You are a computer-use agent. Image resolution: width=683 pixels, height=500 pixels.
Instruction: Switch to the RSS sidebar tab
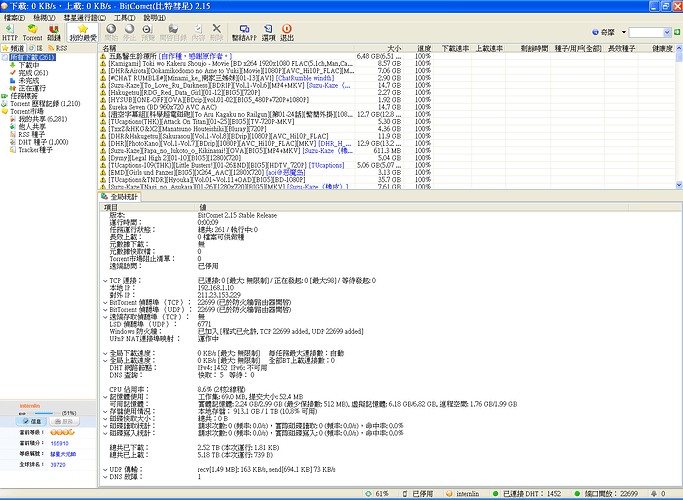57,48
